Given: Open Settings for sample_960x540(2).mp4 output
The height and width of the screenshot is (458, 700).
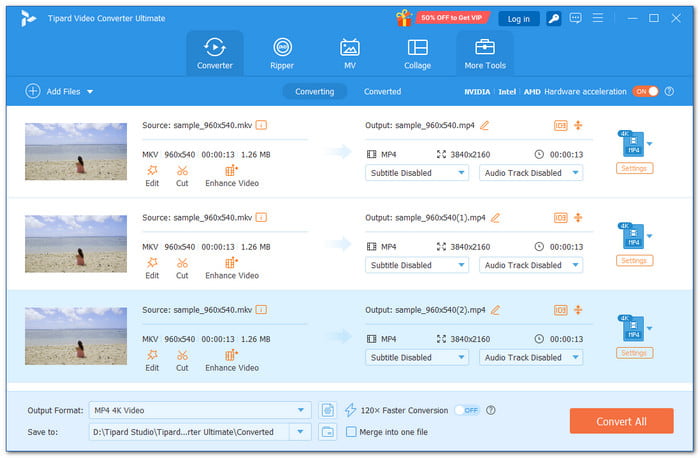Looking at the screenshot, I should pyautogui.click(x=634, y=353).
